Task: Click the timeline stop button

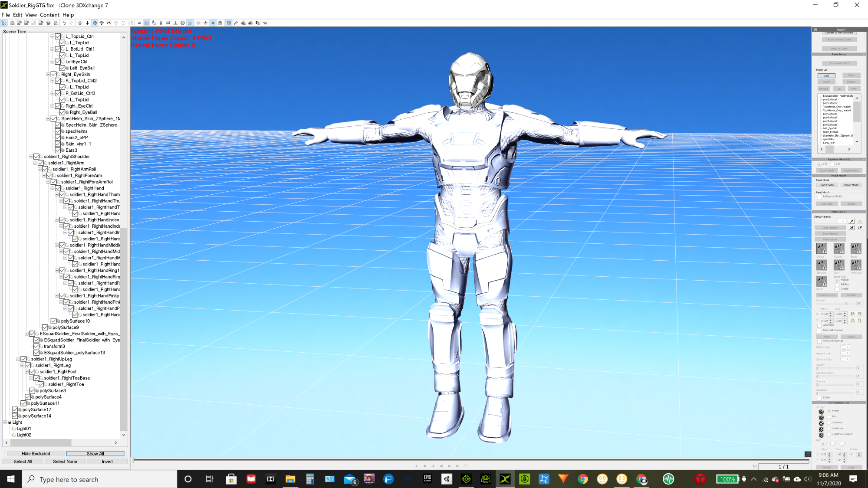Action: tap(425, 466)
